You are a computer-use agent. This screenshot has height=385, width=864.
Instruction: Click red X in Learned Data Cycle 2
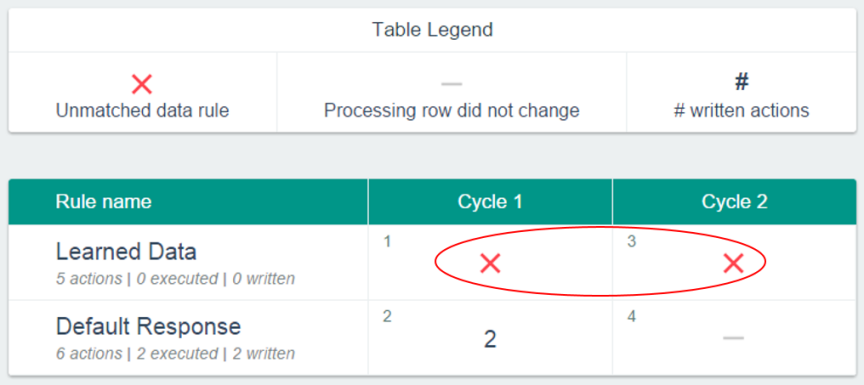[x=733, y=263]
